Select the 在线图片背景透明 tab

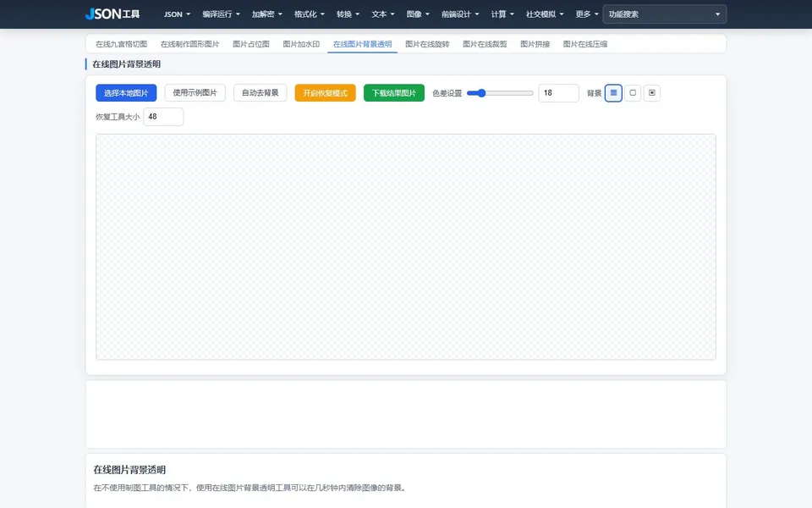363,44
